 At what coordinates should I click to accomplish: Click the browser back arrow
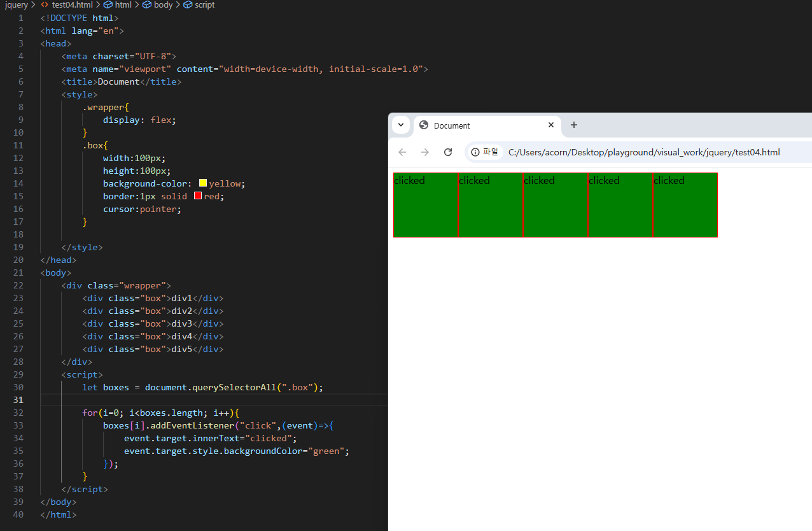[402, 152]
